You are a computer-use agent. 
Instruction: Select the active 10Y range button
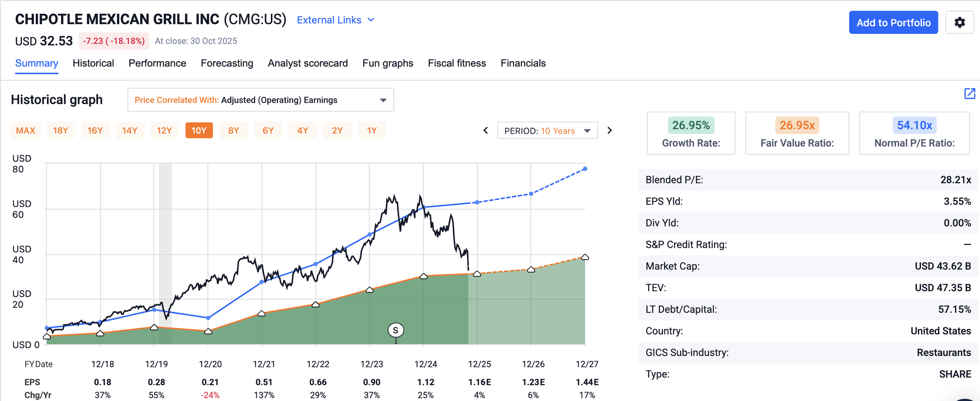point(199,130)
